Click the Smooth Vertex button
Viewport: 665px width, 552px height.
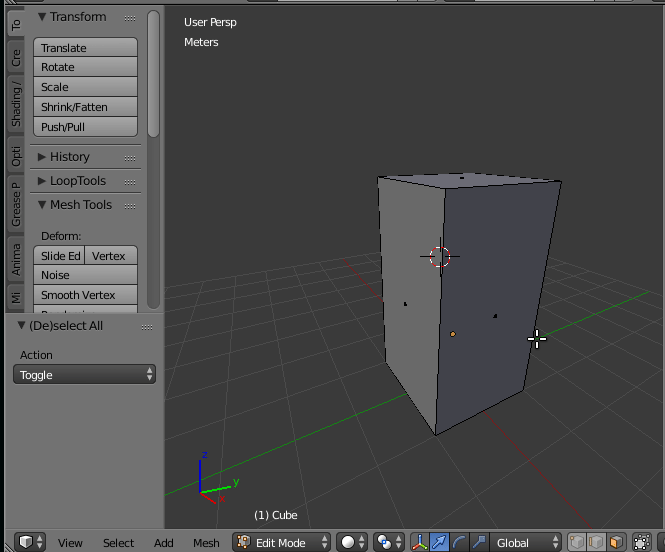coord(85,295)
